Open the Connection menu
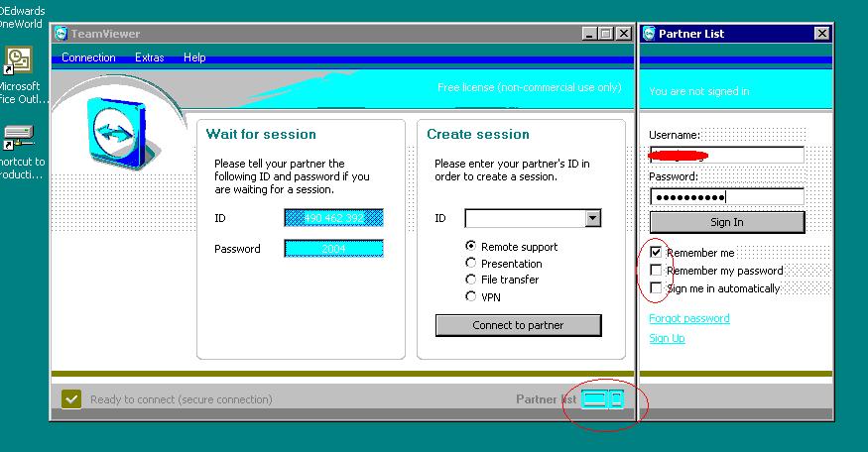Screen dimensions: 868x452 tap(88, 57)
